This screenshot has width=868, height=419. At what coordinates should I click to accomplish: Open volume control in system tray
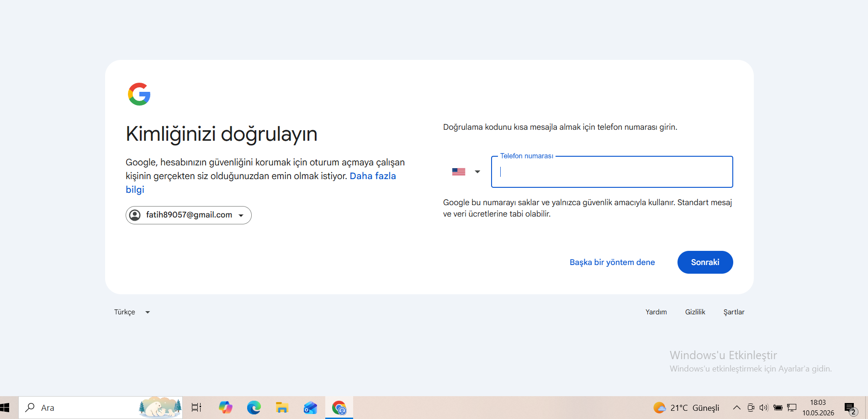(764, 408)
